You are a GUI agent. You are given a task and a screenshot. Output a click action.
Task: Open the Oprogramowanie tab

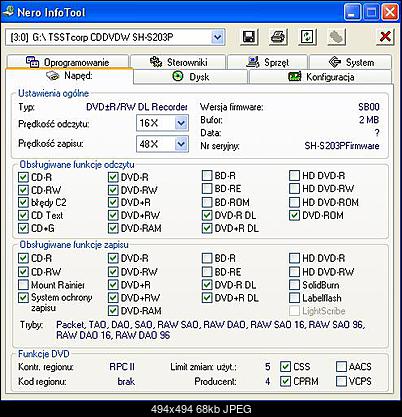point(67,62)
